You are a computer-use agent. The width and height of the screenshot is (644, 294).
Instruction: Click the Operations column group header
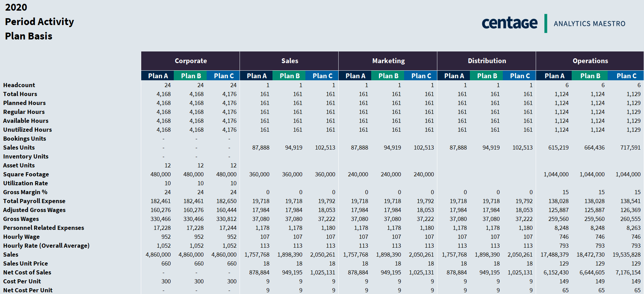click(x=590, y=61)
